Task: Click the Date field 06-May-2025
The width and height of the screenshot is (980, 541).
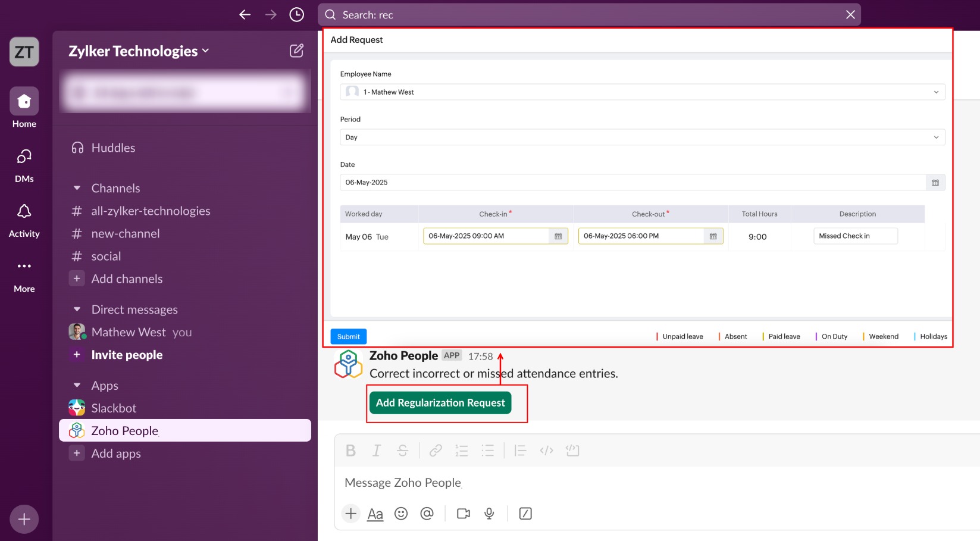Action: [x=633, y=182]
